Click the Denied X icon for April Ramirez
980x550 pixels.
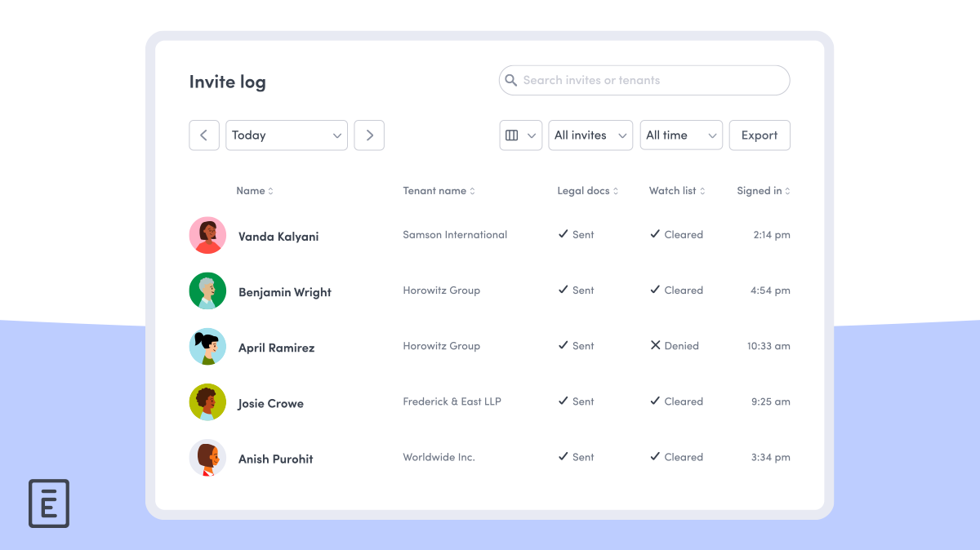point(656,345)
